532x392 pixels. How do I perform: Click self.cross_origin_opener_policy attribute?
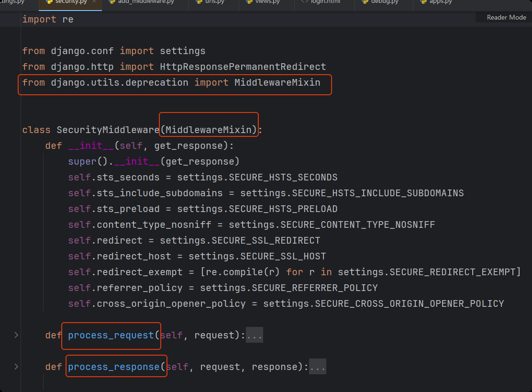[157, 303]
